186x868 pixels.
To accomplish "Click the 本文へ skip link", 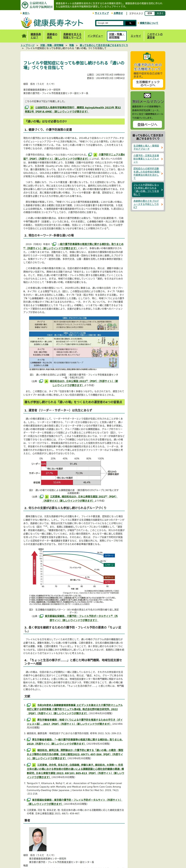I will pyautogui.click(x=26, y=13).
